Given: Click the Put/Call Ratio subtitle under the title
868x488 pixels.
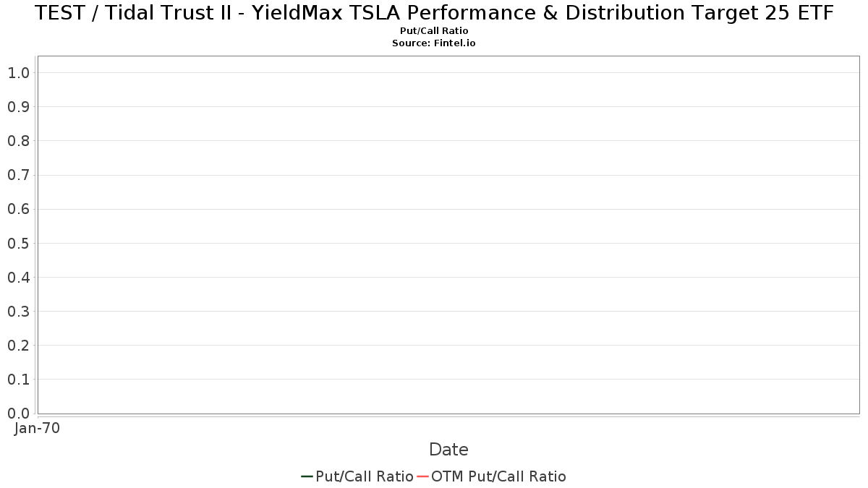Looking at the screenshot, I should pos(434,31).
